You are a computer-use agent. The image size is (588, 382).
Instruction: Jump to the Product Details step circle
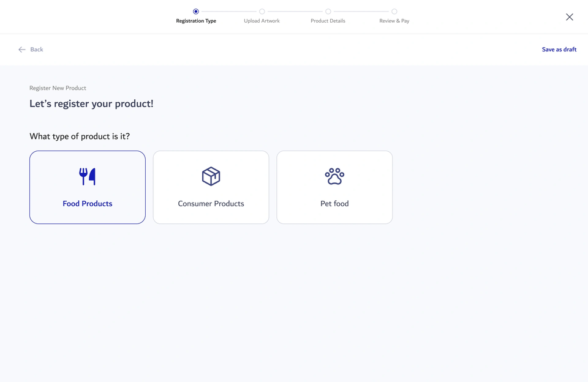pyautogui.click(x=328, y=11)
